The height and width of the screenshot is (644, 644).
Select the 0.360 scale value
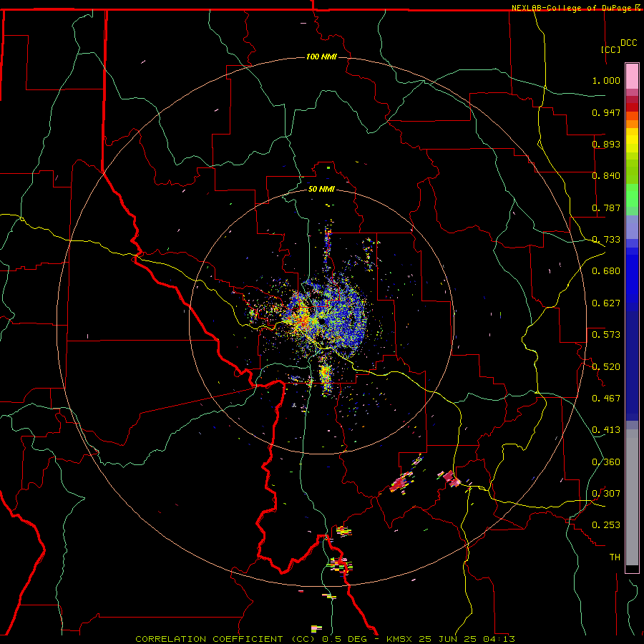coord(606,462)
